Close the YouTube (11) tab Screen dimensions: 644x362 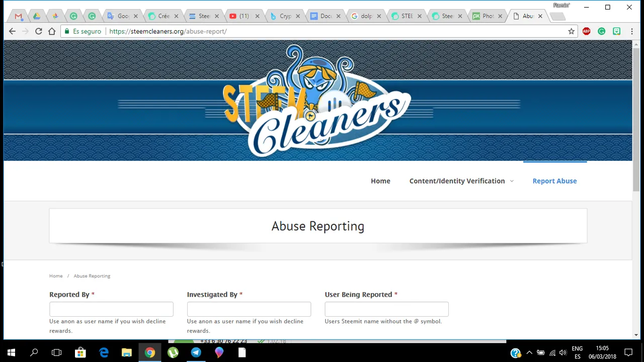pos(257,16)
